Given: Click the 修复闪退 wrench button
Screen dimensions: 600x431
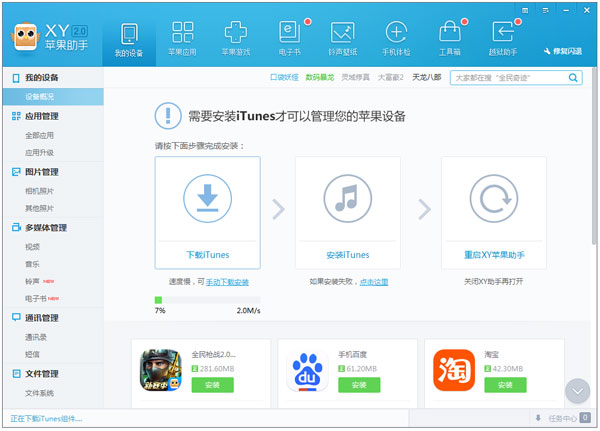Looking at the screenshot, I should (563, 51).
